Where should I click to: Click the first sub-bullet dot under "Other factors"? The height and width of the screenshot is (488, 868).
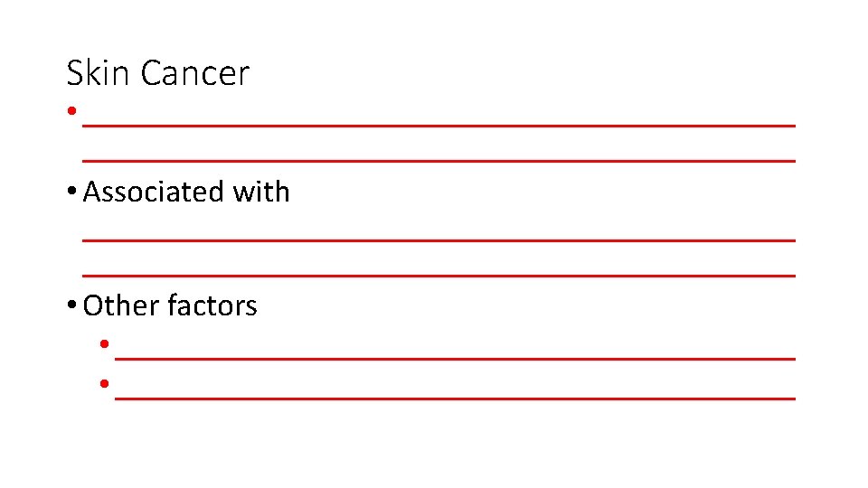coord(105,344)
